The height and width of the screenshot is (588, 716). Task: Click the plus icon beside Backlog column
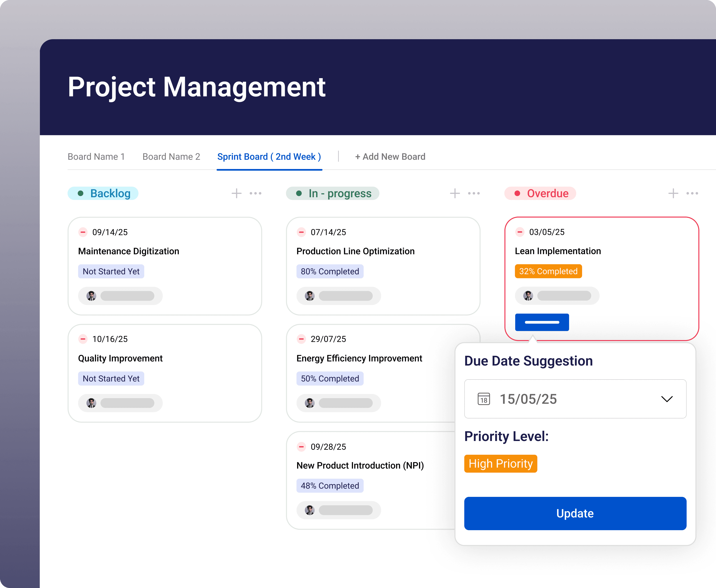(x=236, y=193)
